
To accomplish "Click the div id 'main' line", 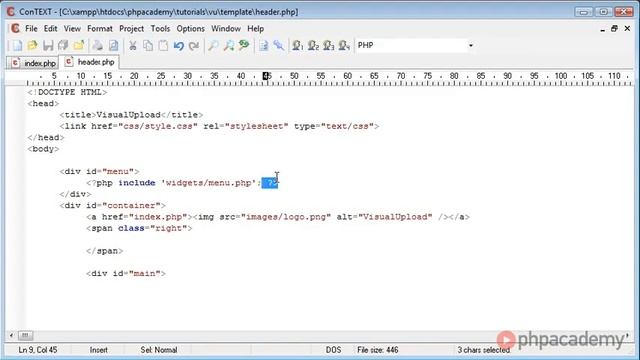I will coord(126,274).
